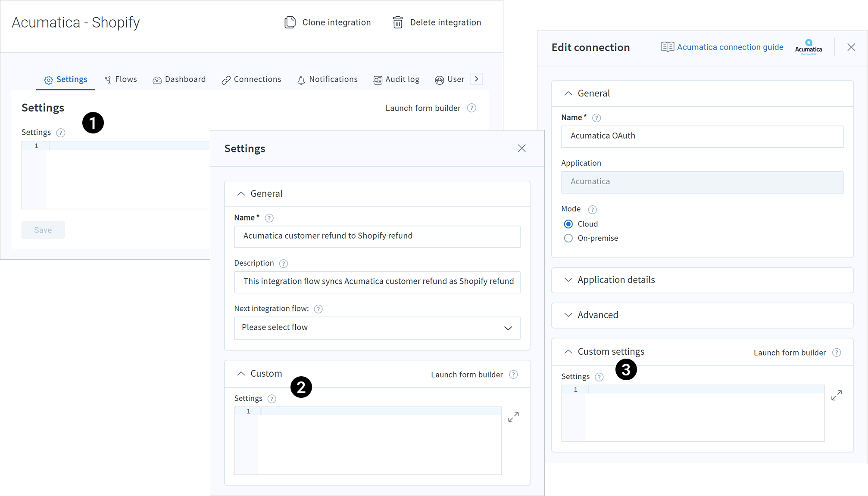Open the Please select flow dropdown
Screen dimensions: 868x496
point(377,328)
